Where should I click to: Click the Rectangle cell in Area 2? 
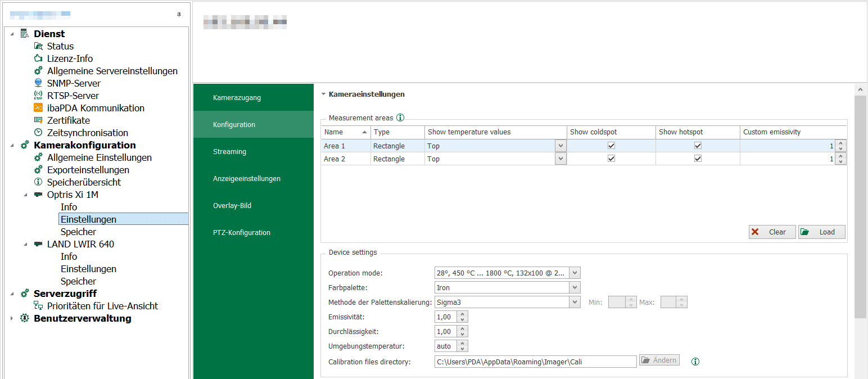click(398, 159)
